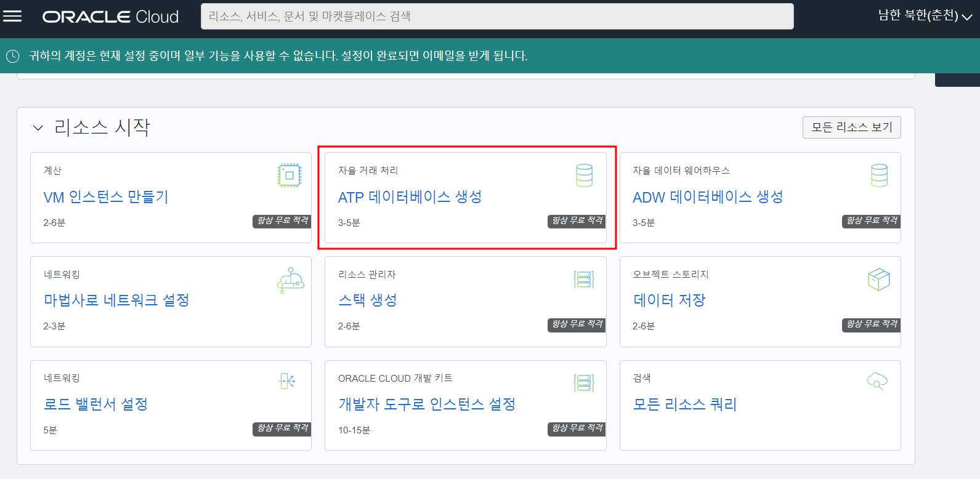980x479 pixels.
Task: Click the 항상 무료 적격 badge on VM card
Action: (x=282, y=222)
